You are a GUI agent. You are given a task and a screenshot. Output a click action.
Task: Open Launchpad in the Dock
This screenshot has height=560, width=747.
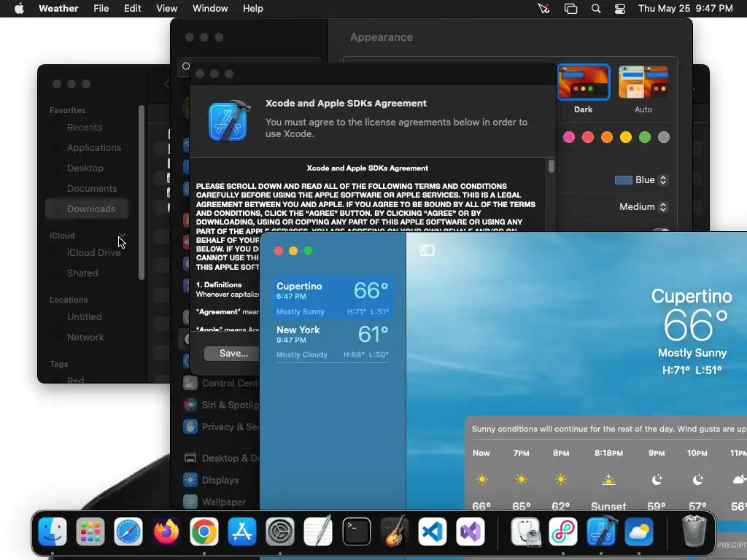90,532
